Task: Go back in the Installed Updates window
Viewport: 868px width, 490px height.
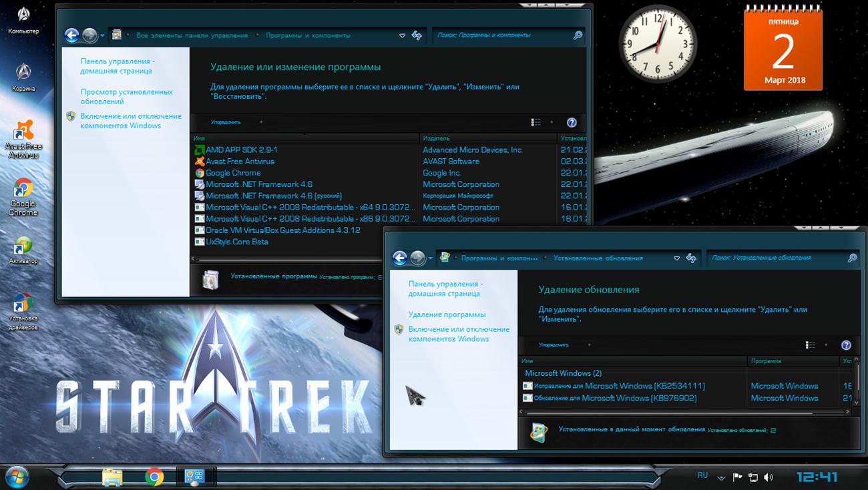Action: [x=400, y=258]
